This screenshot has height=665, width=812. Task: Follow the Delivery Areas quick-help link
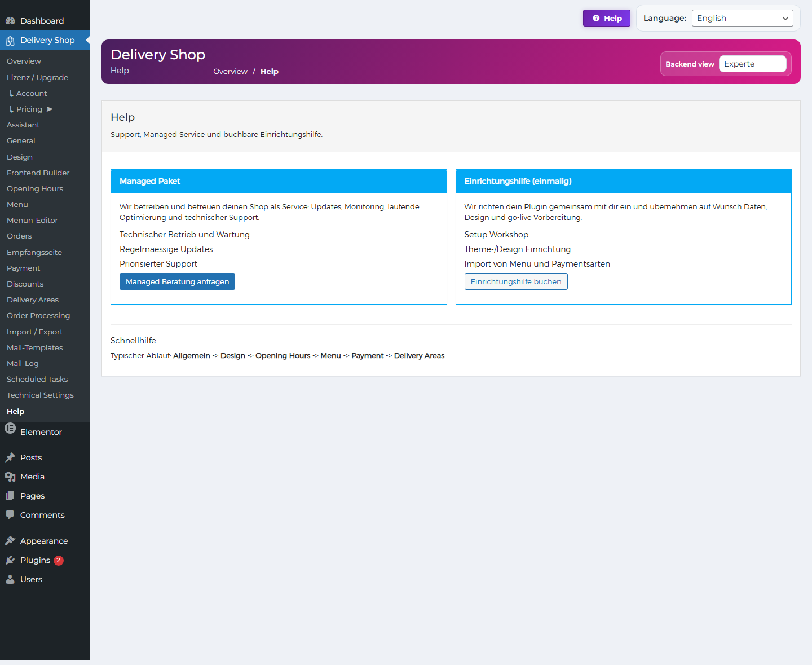coord(420,356)
